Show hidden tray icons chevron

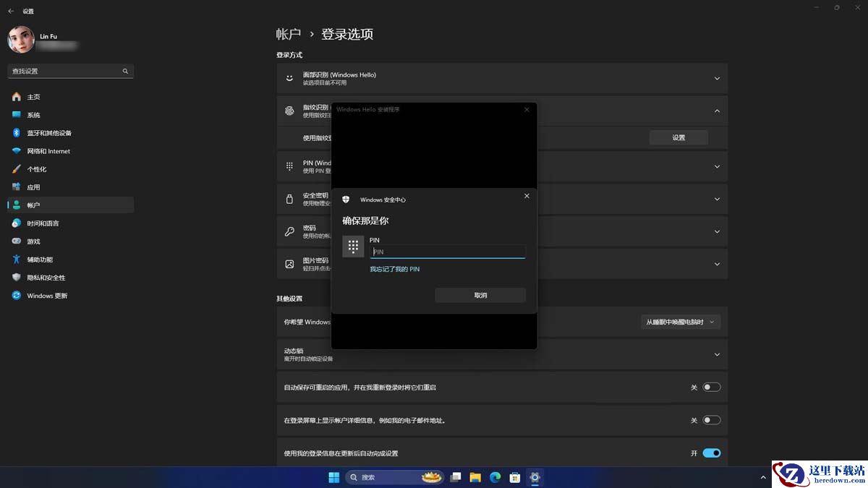click(x=764, y=477)
